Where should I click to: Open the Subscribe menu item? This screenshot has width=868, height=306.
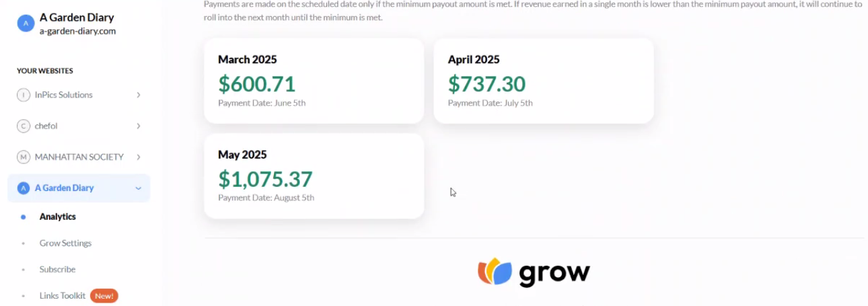[x=57, y=269]
